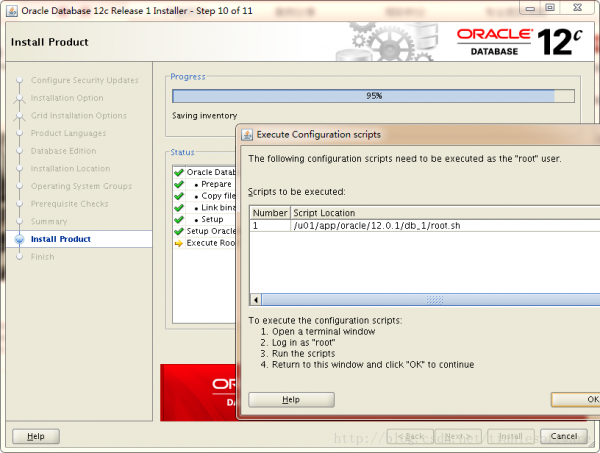This screenshot has width=600, height=453.
Task: Select Product Languages step
Action: [x=68, y=133]
